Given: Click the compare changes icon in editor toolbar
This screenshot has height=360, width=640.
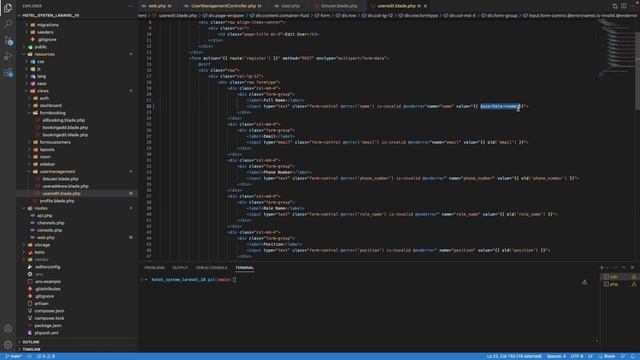Looking at the screenshot, I should point(615,6).
